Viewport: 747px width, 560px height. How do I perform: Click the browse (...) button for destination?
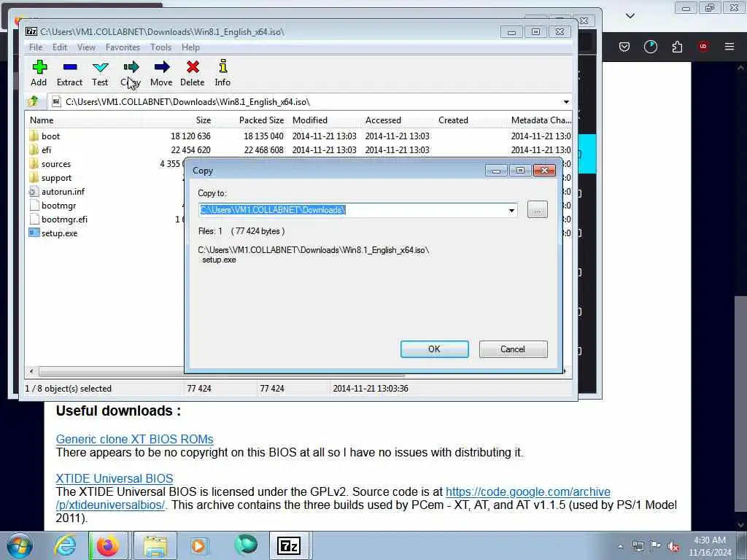point(538,210)
